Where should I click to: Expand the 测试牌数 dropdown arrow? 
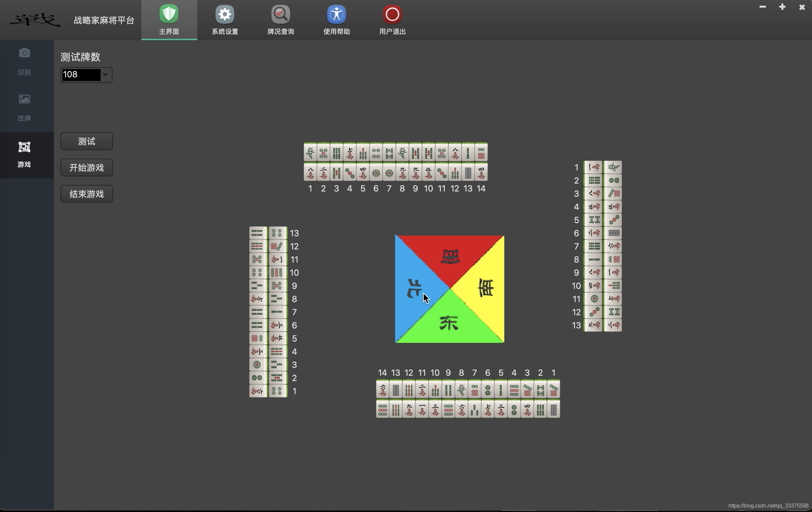106,75
